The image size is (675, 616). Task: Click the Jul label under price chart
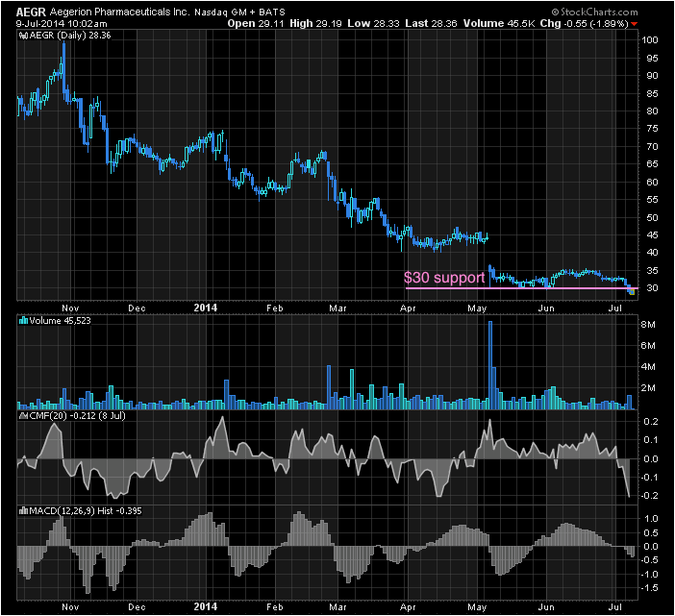pyautogui.click(x=615, y=308)
